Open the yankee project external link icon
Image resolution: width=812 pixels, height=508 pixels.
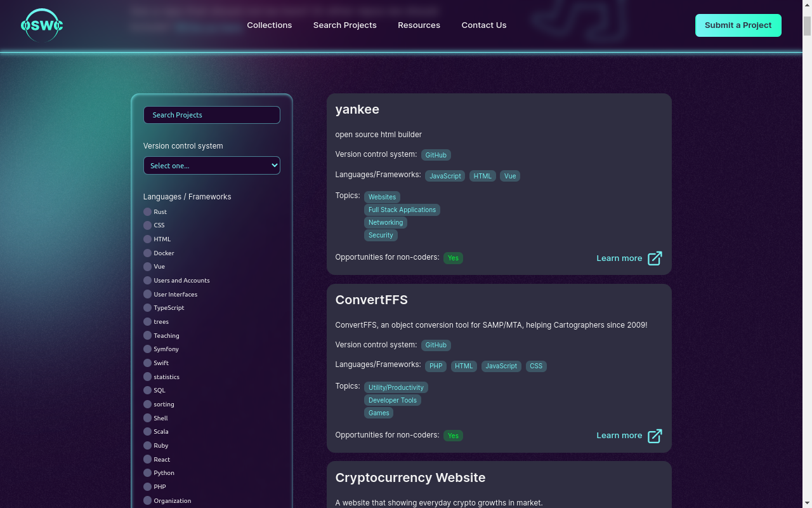coord(654,258)
